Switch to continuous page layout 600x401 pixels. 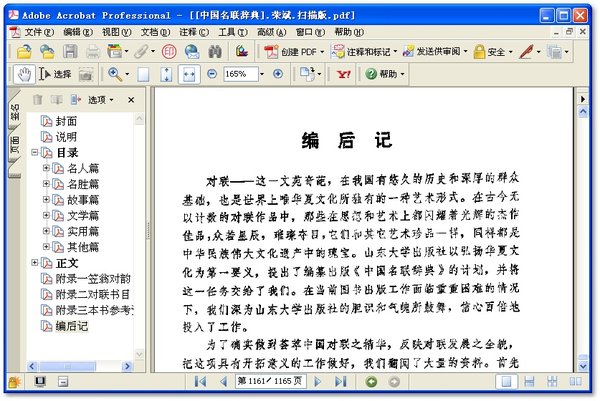(529, 381)
